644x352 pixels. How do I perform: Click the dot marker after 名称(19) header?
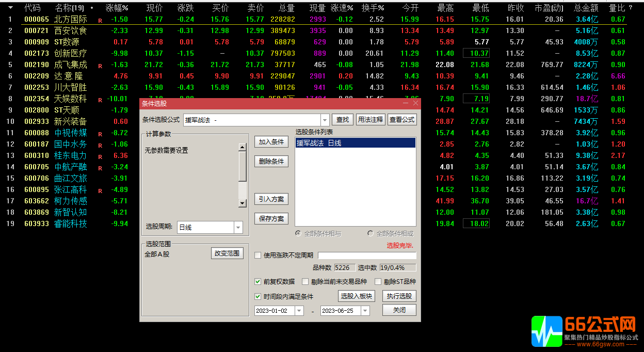(92, 8)
